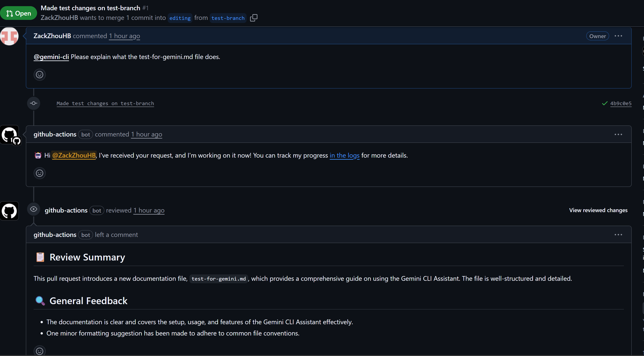Click 'View reviewed changes'

(598, 210)
